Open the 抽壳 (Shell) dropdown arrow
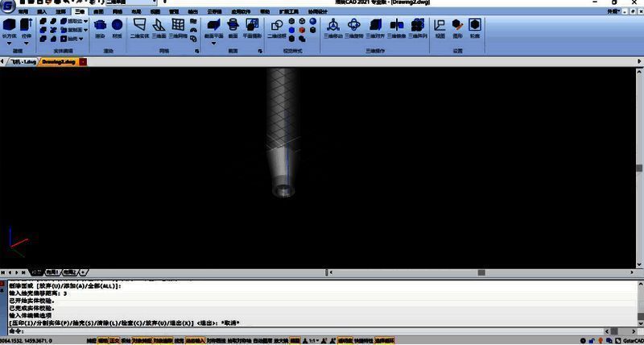This screenshot has height=345, width=644. (84, 38)
